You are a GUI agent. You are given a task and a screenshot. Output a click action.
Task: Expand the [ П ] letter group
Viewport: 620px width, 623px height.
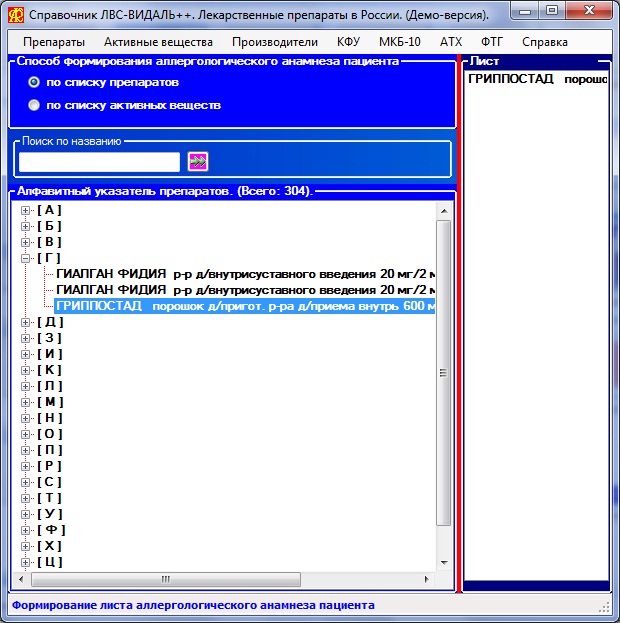[26, 450]
